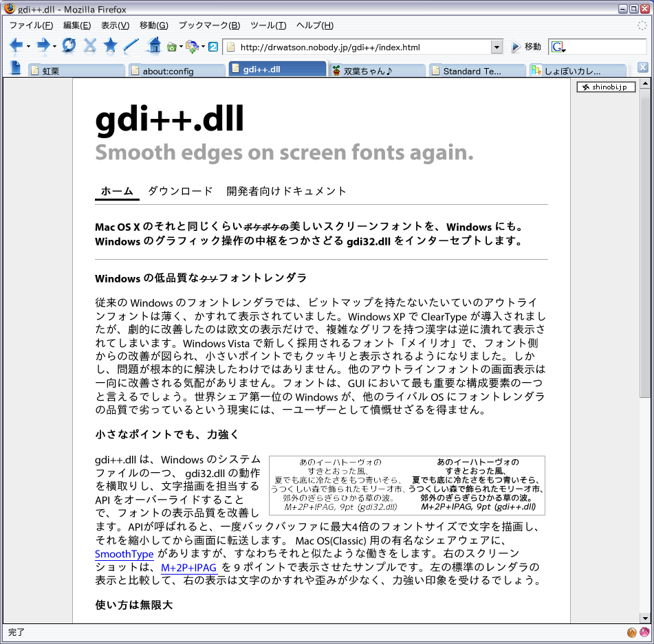
Task: Click the Stop loading X icon
Action: 89,45
